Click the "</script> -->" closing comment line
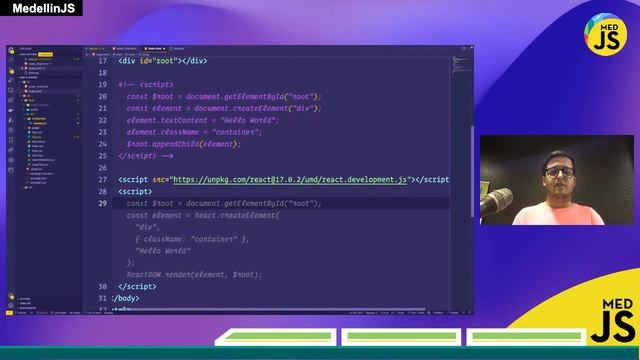Screen dimensions: 640x360 coord(146,156)
